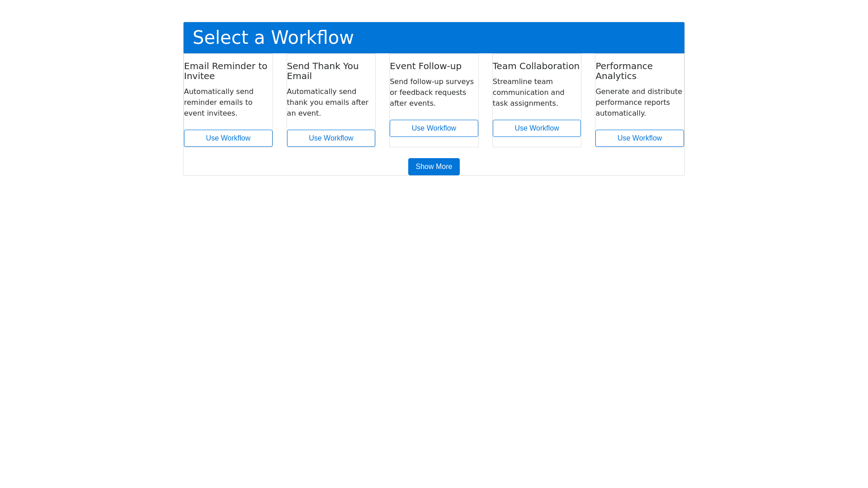Choose Use Workflow for Team Collaboration

537,128
